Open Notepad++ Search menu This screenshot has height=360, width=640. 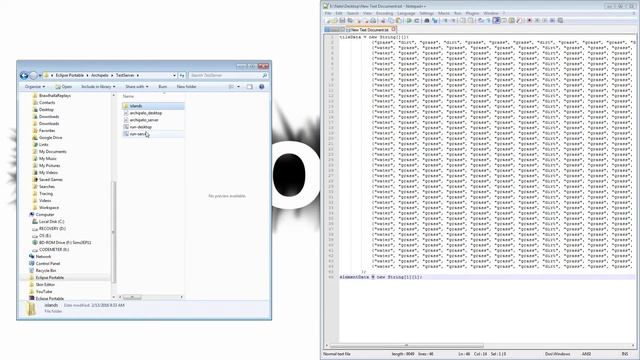[353, 13]
